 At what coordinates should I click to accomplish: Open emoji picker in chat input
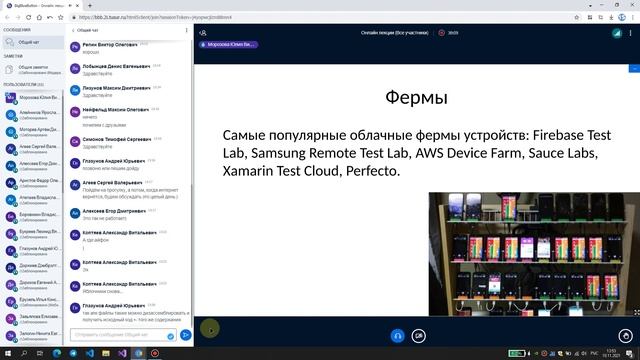click(171, 336)
